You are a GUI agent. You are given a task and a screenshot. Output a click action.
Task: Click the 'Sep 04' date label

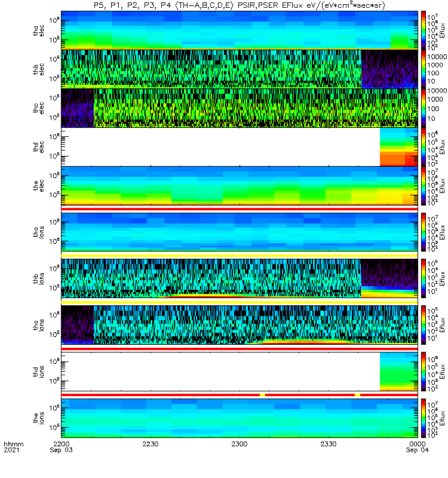[x=417, y=450]
